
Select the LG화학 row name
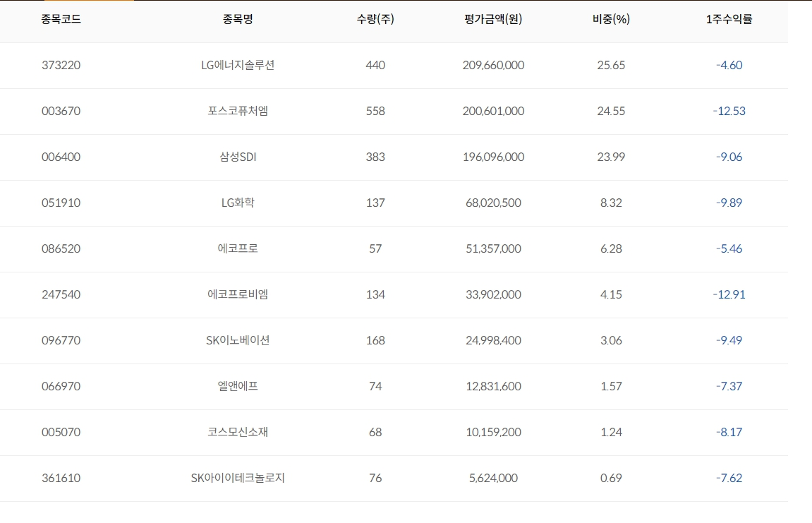click(x=238, y=203)
